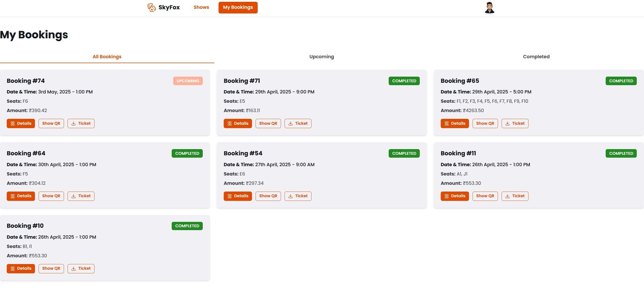
Task: Show QR for Booking #11
Action: coord(485,196)
